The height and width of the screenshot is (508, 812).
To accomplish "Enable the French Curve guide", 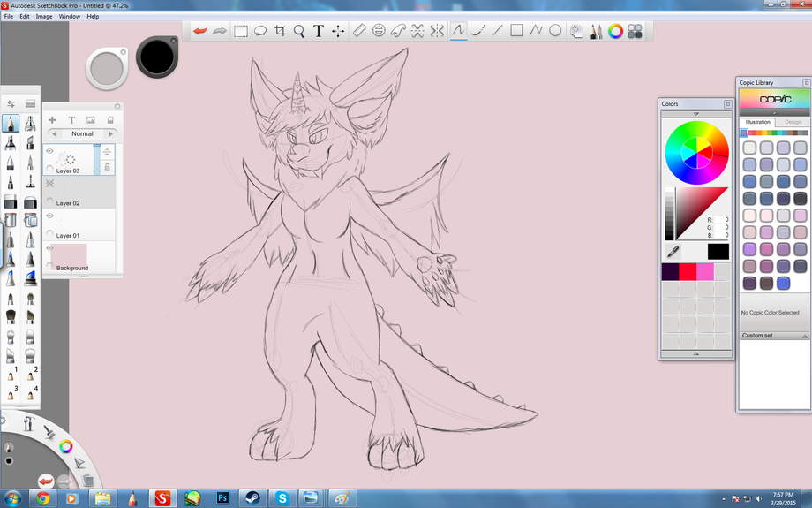I will (398, 31).
